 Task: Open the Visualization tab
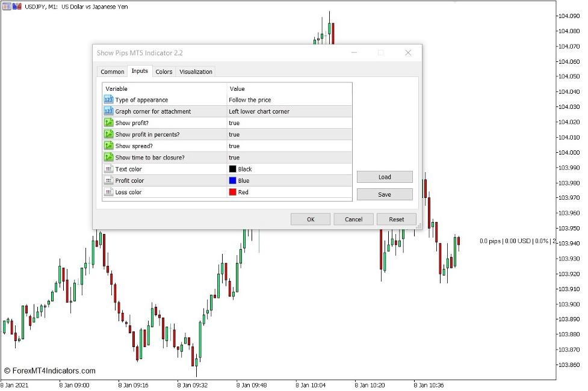tap(196, 71)
